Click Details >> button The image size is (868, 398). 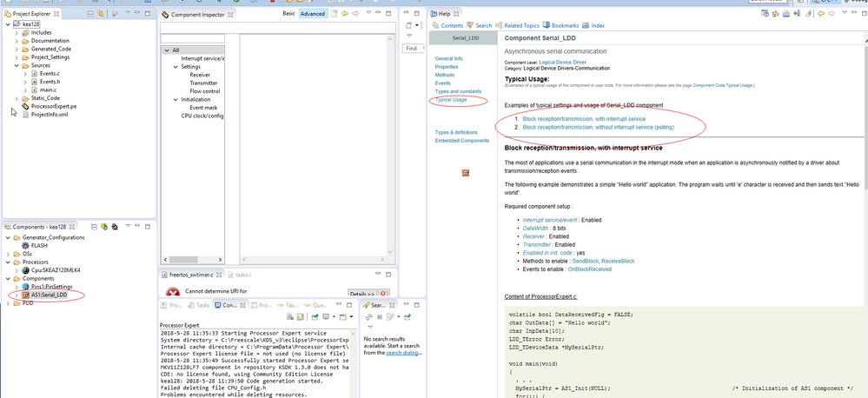pos(362,294)
